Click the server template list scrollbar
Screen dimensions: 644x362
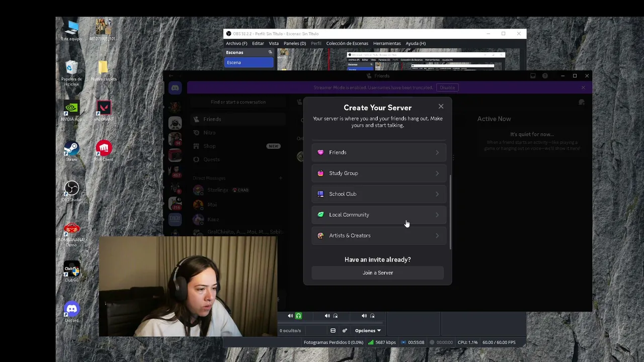coord(450,212)
